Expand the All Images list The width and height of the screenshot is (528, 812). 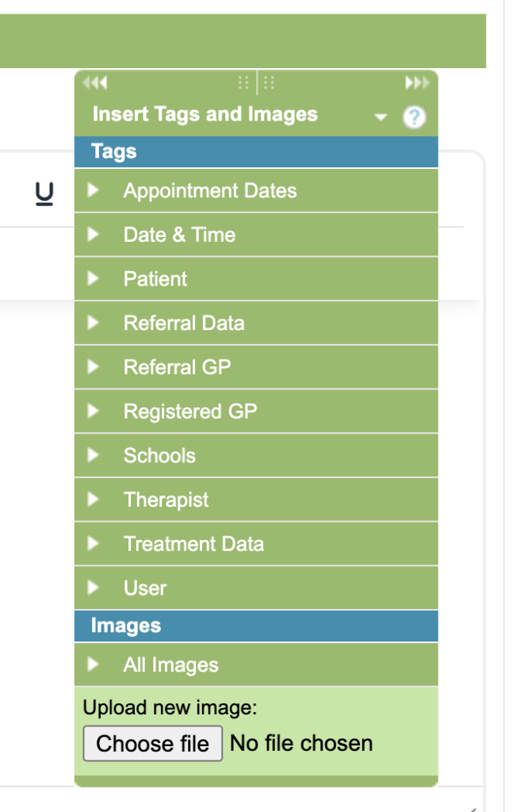pos(94,665)
